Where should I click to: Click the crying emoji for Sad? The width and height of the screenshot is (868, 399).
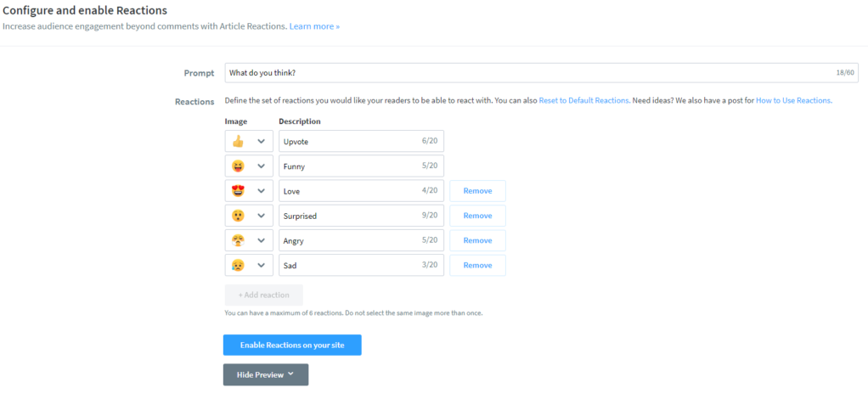click(x=238, y=266)
